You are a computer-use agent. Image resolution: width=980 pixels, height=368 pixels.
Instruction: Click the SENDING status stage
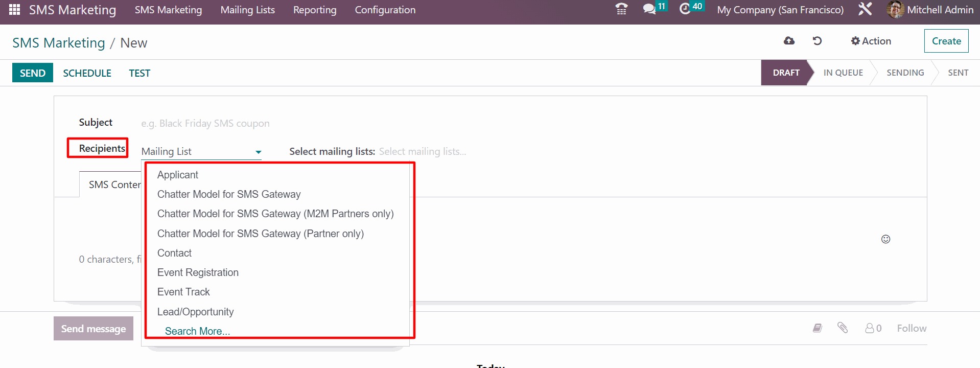905,73
